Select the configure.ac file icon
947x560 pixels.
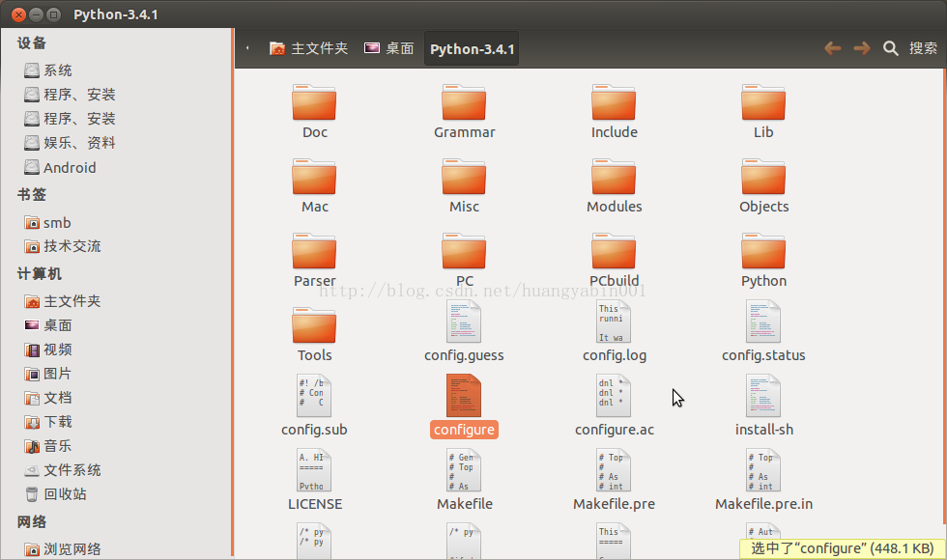(x=614, y=396)
